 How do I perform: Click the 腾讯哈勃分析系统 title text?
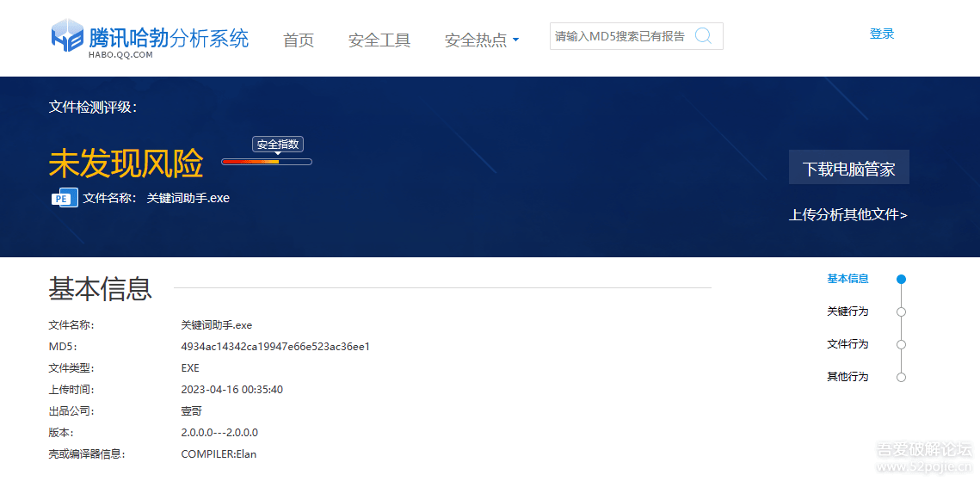[x=169, y=38]
